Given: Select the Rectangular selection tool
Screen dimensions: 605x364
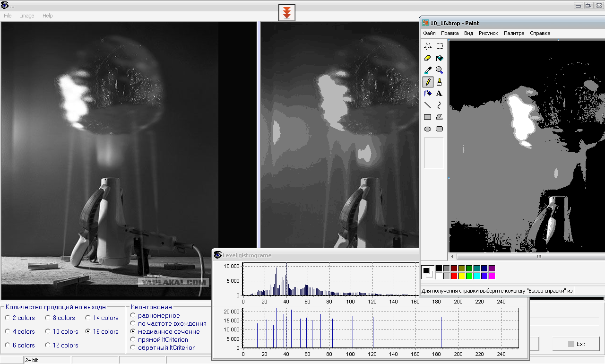Looking at the screenshot, I should pyautogui.click(x=439, y=46).
